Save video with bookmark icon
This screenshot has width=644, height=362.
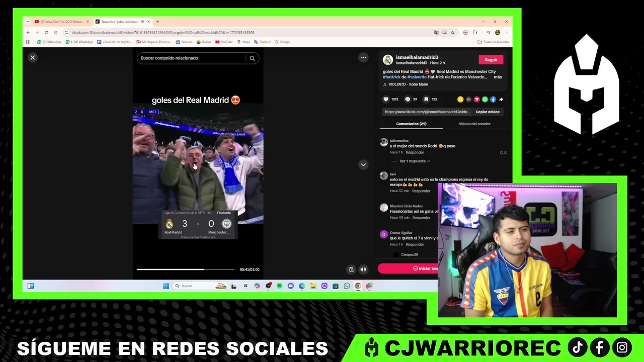pos(426,100)
